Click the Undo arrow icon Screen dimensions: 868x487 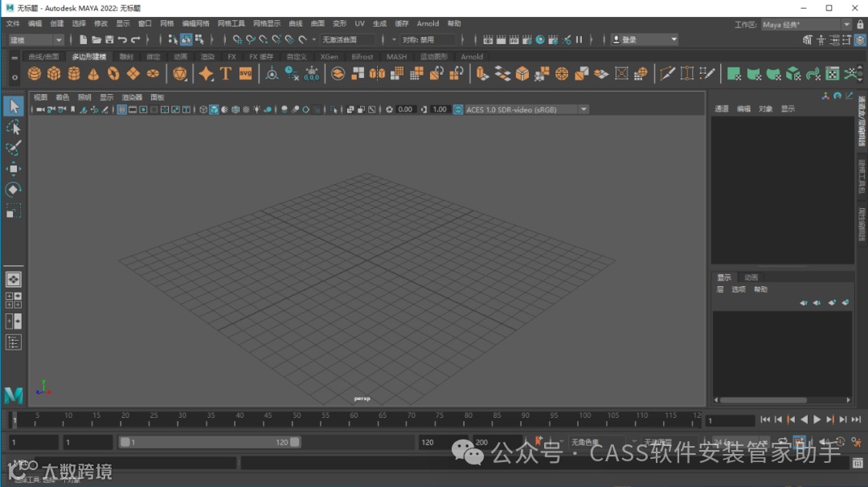click(x=122, y=39)
